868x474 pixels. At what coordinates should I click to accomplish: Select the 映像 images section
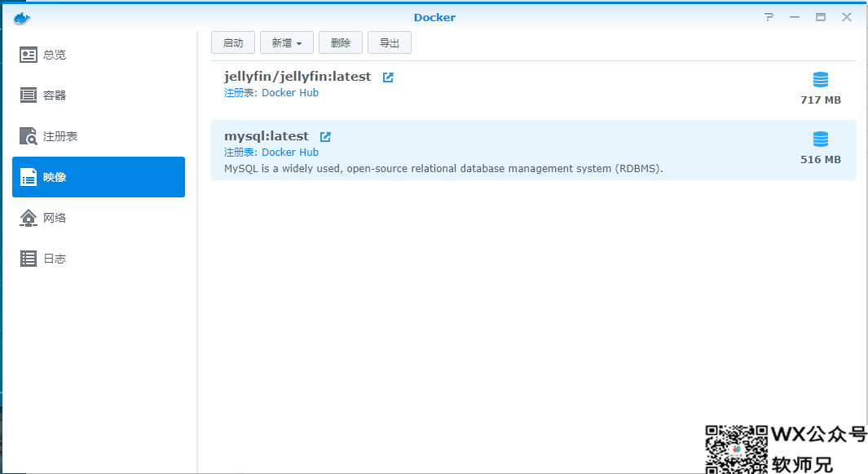tap(99, 177)
